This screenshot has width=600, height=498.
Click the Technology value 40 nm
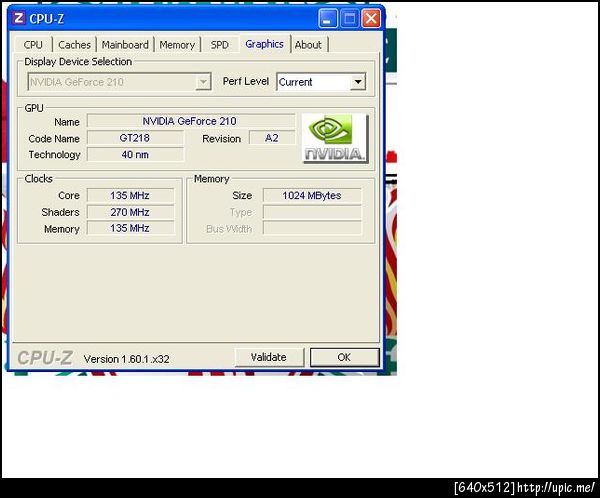click(x=135, y=154)
